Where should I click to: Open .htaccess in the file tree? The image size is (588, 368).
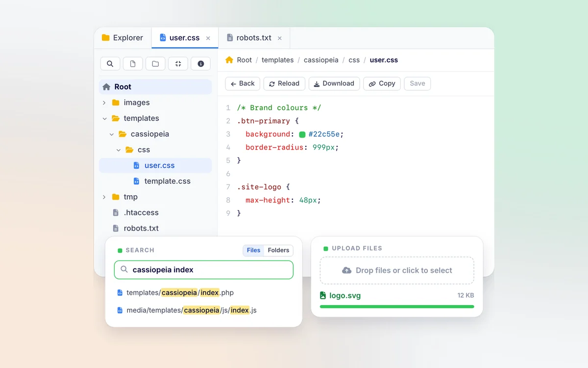155,212
